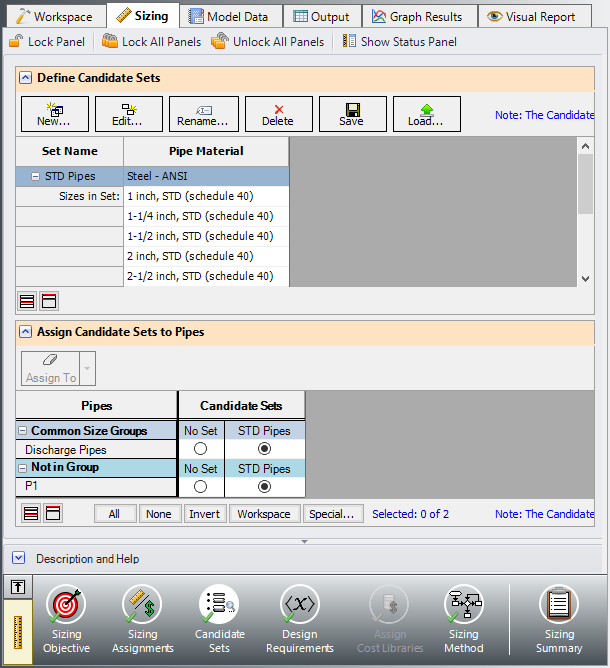
Task: Save the candidate set
Action: pos(352,114)
